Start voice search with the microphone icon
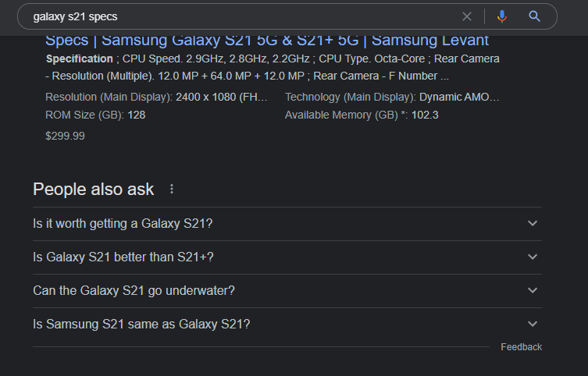 click(x=502, y=16)
